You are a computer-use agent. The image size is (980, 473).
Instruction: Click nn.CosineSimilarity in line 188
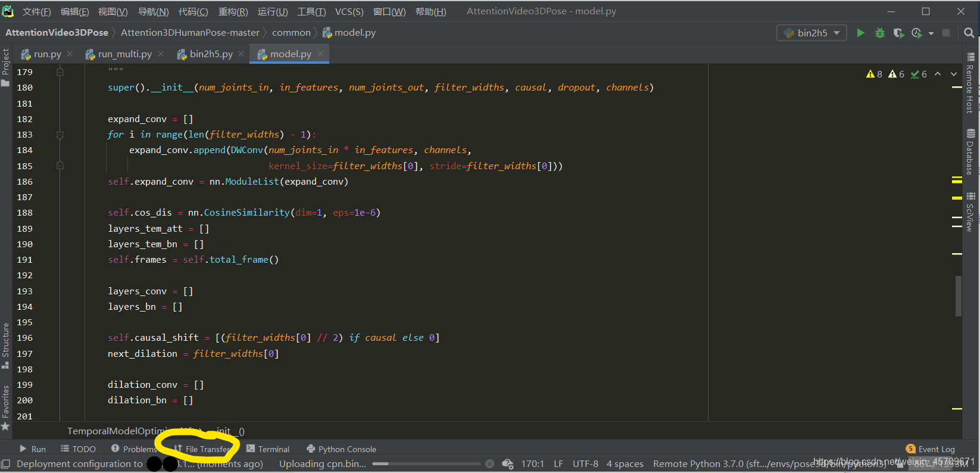239,213
